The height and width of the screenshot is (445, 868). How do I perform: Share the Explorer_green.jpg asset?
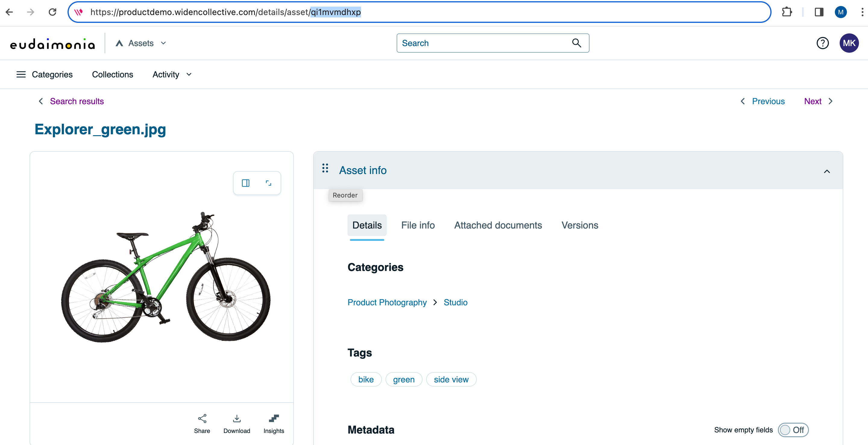tap(202, 424)
